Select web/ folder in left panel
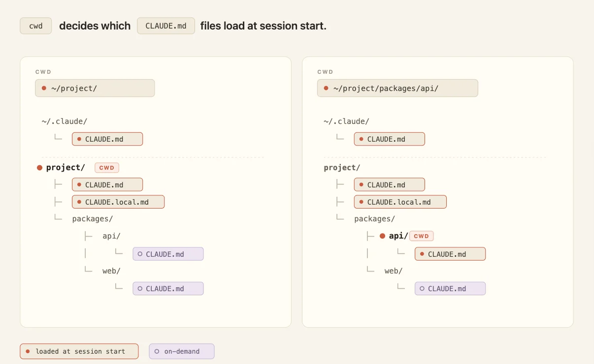 [112, 271]
